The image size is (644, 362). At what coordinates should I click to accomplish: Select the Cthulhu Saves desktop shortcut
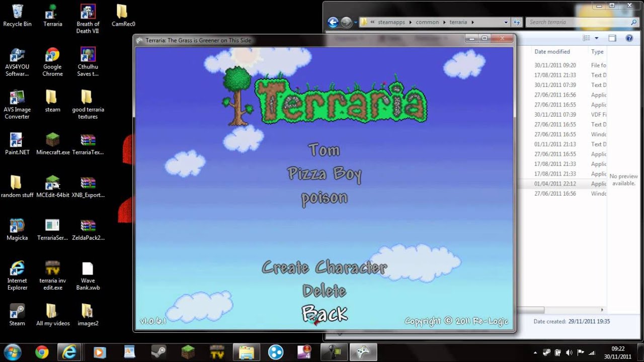point(88,62)
